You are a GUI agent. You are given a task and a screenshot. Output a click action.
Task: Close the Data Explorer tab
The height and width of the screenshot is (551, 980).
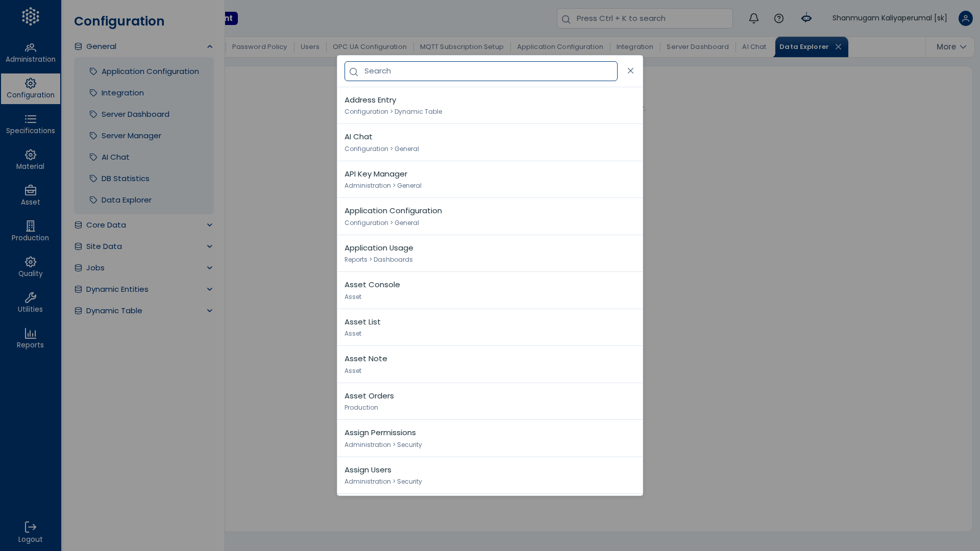click(838, 47)
